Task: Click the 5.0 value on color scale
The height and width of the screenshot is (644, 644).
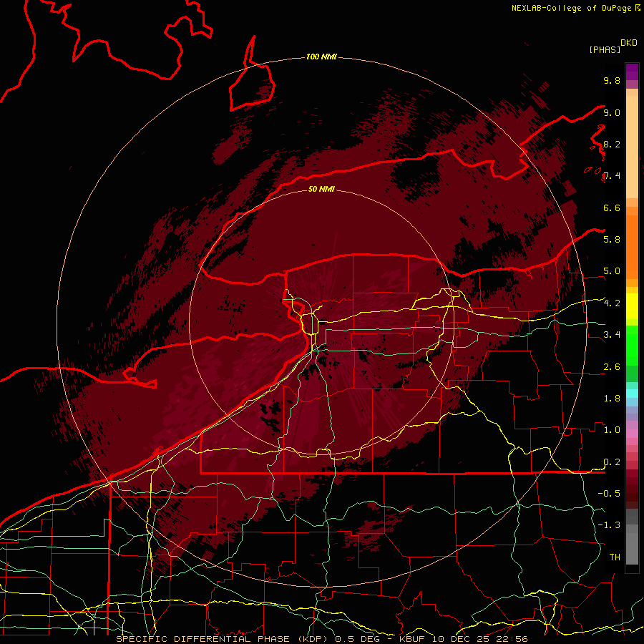Action: point(612,271)
